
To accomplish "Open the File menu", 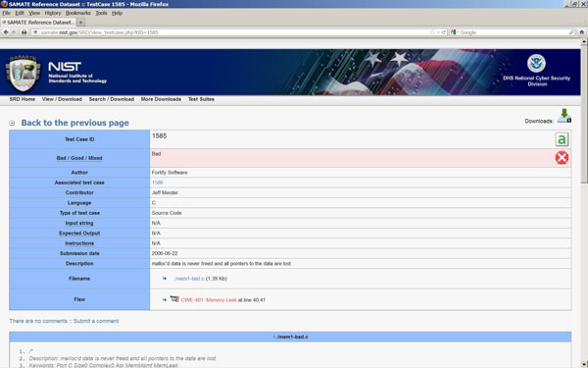I will [x=7, y=13].
